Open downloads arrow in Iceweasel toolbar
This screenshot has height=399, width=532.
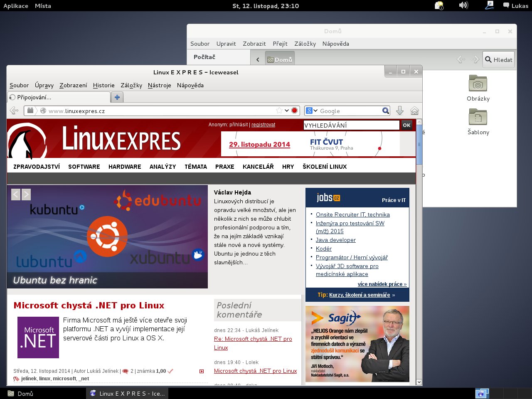point(400,111)
